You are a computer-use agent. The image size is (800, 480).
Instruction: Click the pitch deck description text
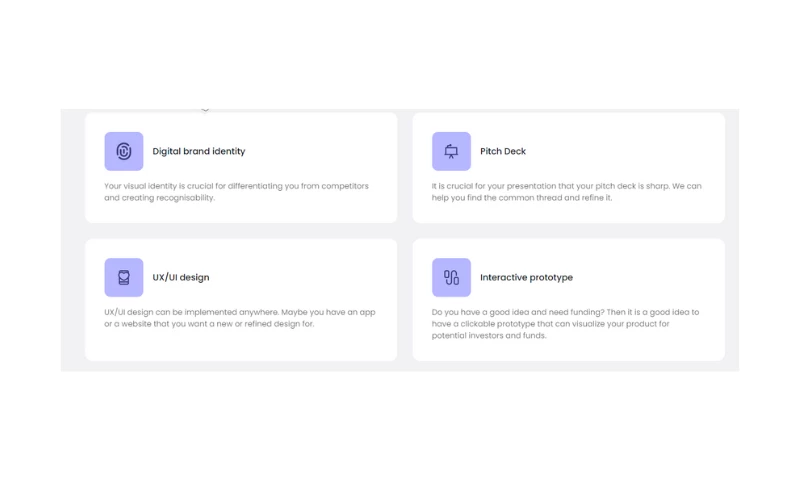566,192
